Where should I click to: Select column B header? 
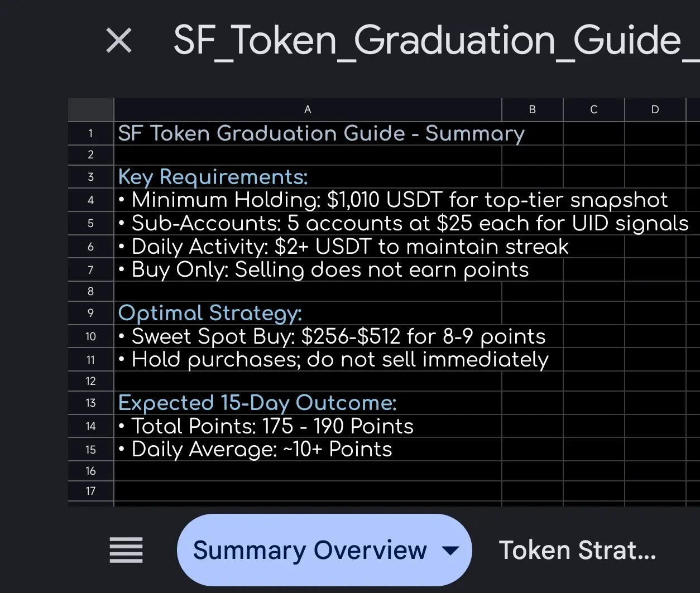tap(532, 110)
